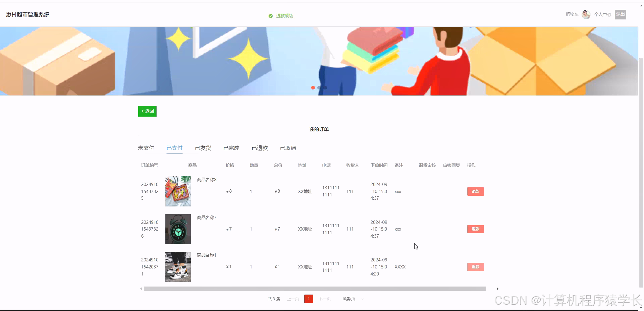
Task: Click the 退款 button for order 2024910154373%25
Action: point(475,191)
